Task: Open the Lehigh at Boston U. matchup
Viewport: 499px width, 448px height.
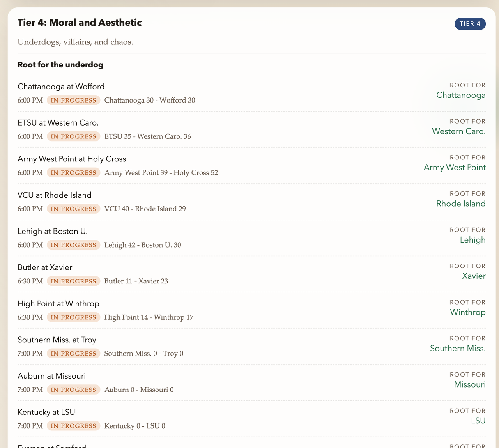Action: pyautogui.click(x=53, y=232)
